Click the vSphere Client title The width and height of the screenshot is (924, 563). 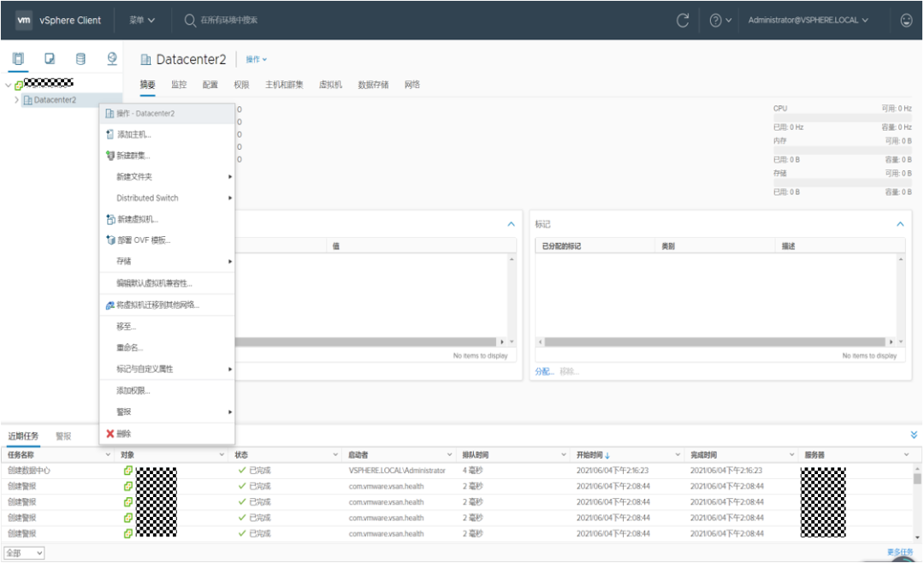coord(70,20)
